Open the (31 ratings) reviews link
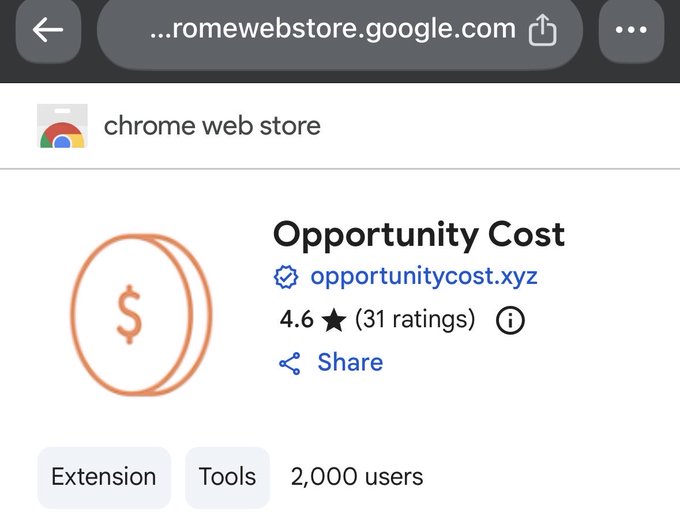 [x=415, y=320]
